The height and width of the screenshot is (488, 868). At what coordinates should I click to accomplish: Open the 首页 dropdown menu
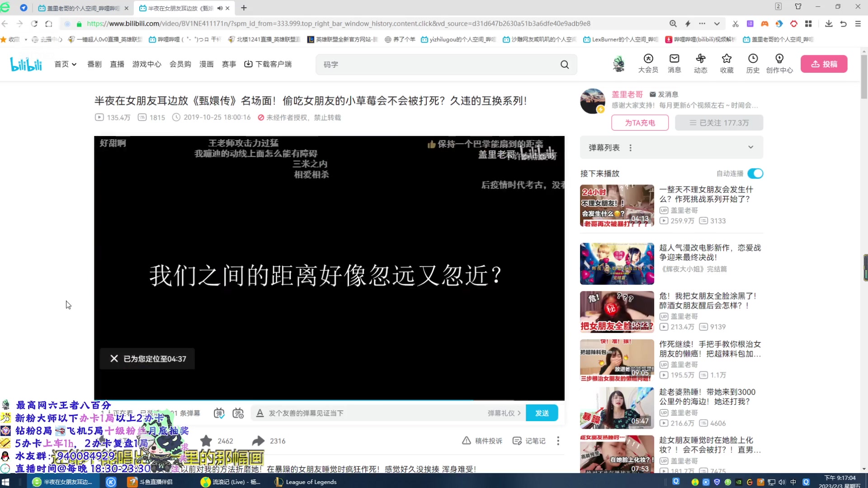66,64
